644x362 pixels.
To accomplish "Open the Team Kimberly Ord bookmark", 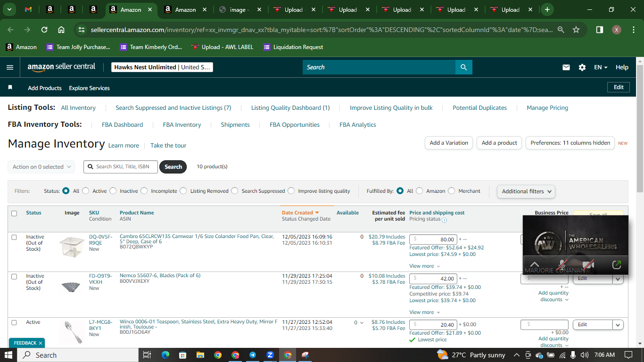I will [151, 47].
